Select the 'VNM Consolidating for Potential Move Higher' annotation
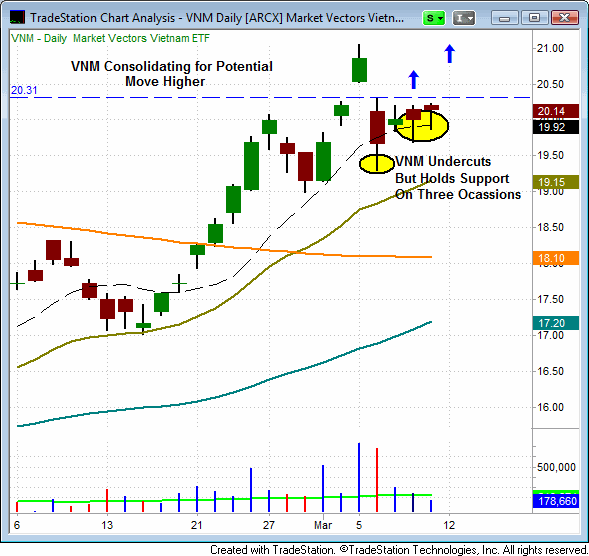589x556 pixels. click(172, 74)
